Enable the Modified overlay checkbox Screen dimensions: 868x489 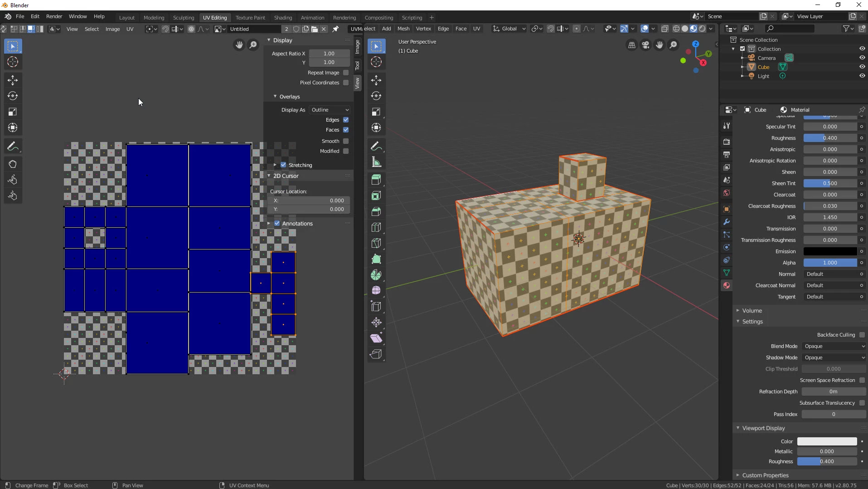pyautogui.click(x=346, y=151)
